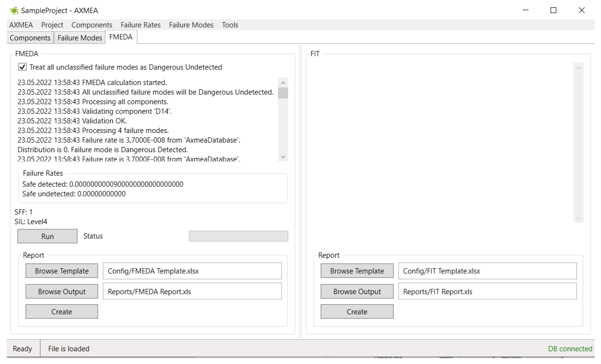
Task: Run the FMEDA calculation
Action: [x=47, y=236]
